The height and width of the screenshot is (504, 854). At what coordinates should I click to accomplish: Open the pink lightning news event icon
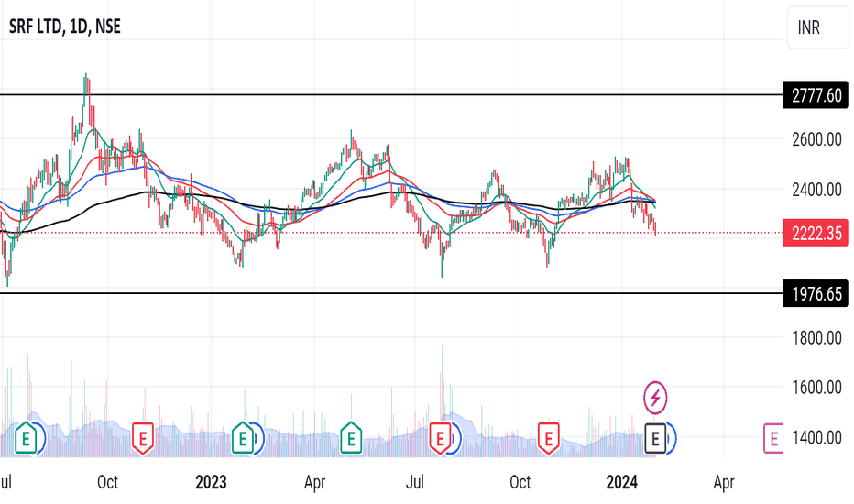click(655, 398)
